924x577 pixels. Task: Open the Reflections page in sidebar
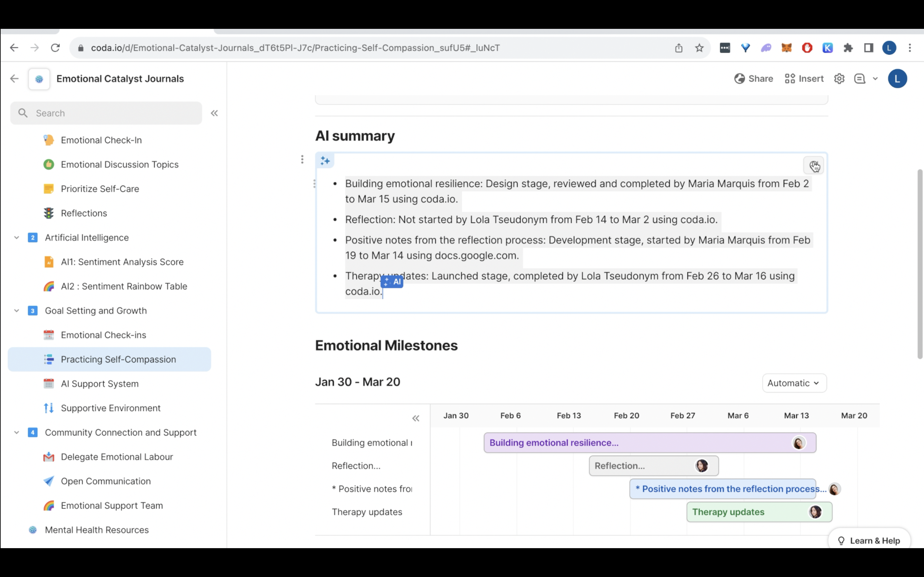point(84,213)
